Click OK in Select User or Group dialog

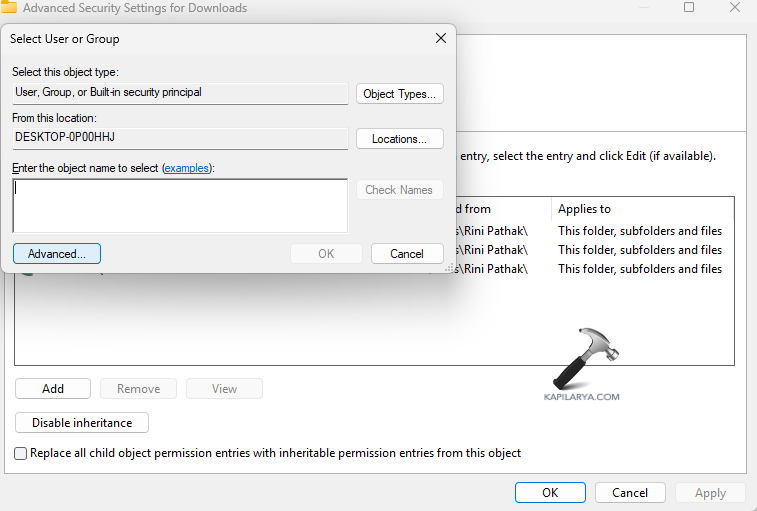(326, 254)
